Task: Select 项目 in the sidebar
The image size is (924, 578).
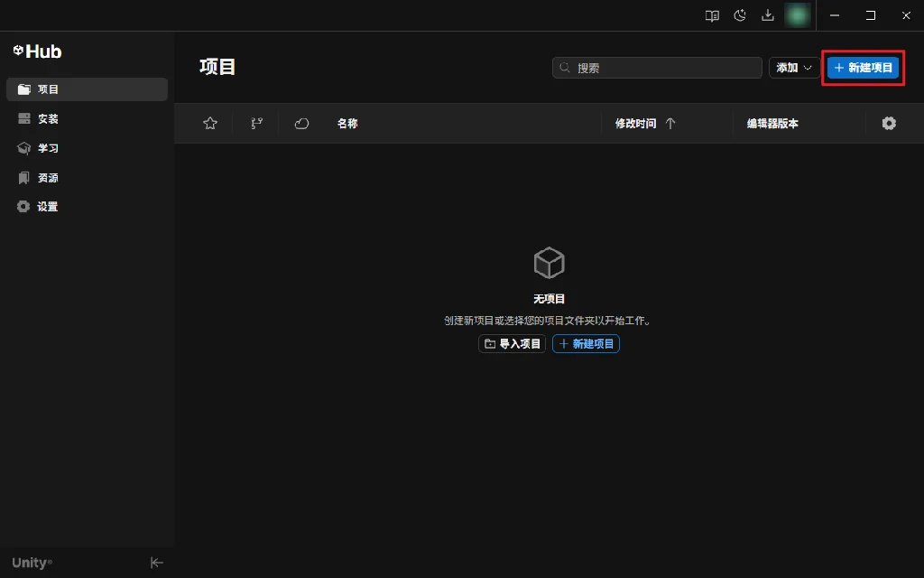Action: (87, 89)
